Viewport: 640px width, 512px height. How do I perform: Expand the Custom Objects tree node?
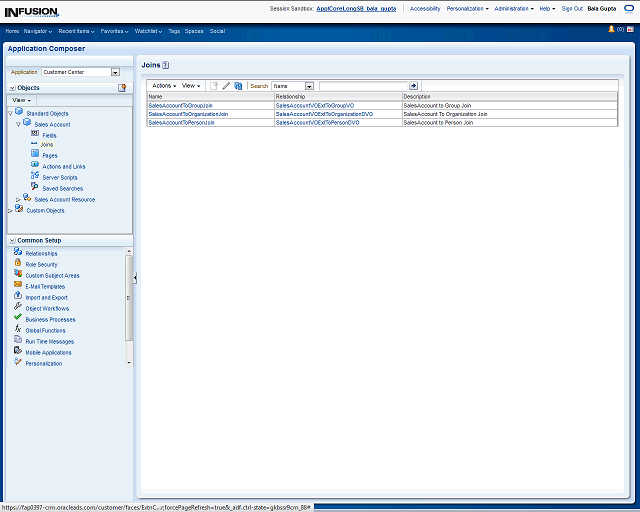(x=10, y=210)
